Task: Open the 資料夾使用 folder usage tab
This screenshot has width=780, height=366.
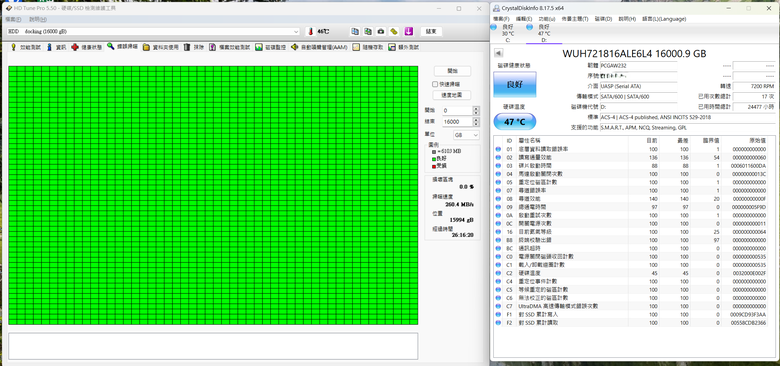Action: (x=161, y=47)
